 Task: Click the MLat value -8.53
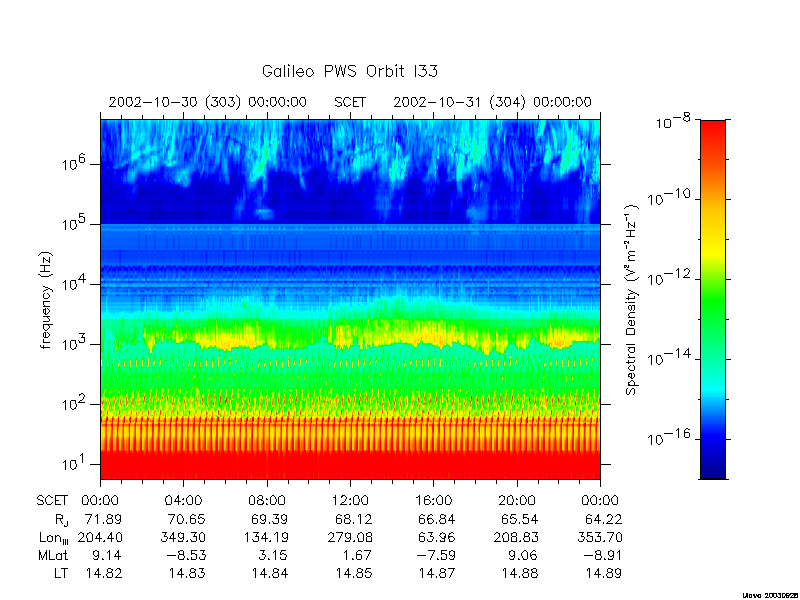pos(186,555)
